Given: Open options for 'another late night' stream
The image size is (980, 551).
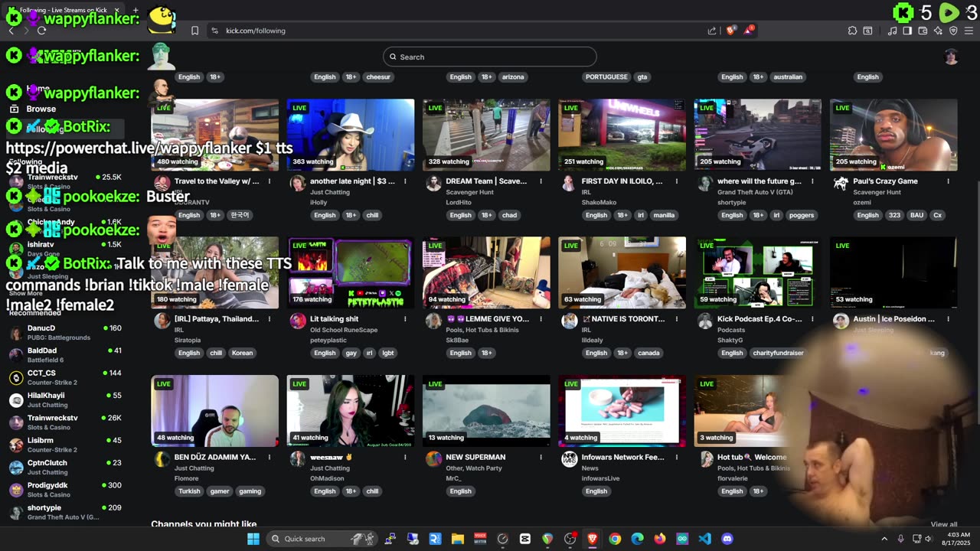Looking at the screenshot, I should (405, 181).
